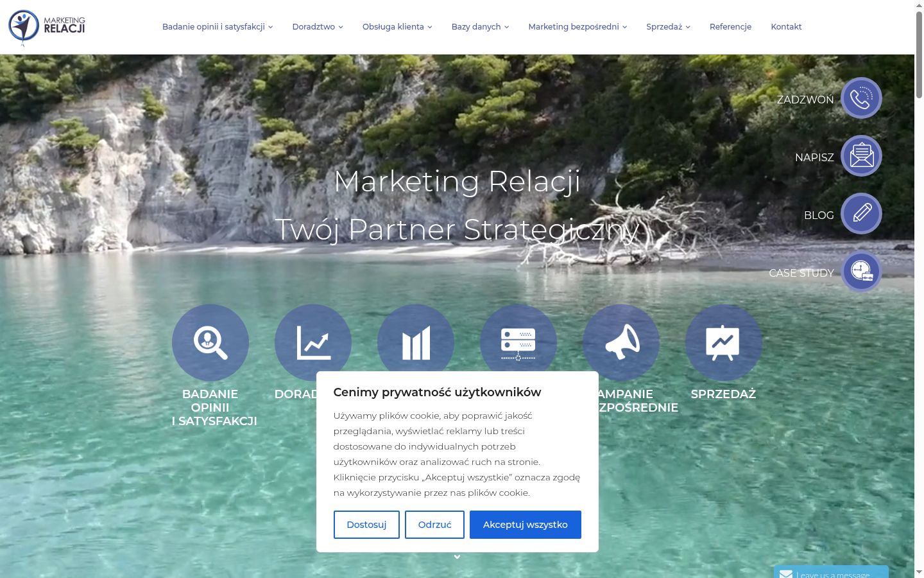
Task: Click the "Twój Partner Strategiczny" headline
Action: [457, 230]
